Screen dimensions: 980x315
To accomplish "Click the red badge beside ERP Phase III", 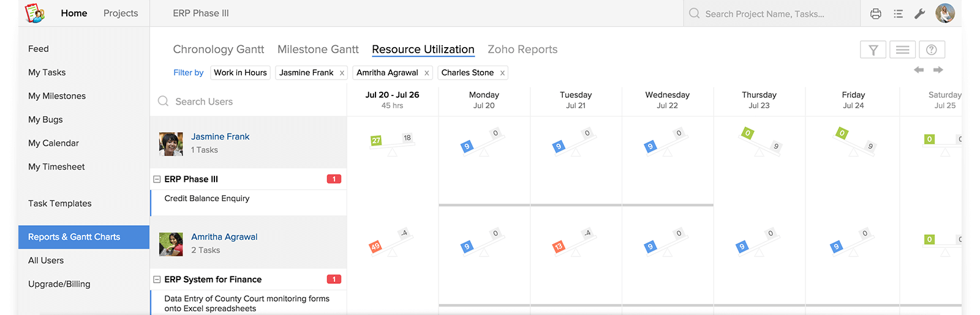I will point(334,179).
